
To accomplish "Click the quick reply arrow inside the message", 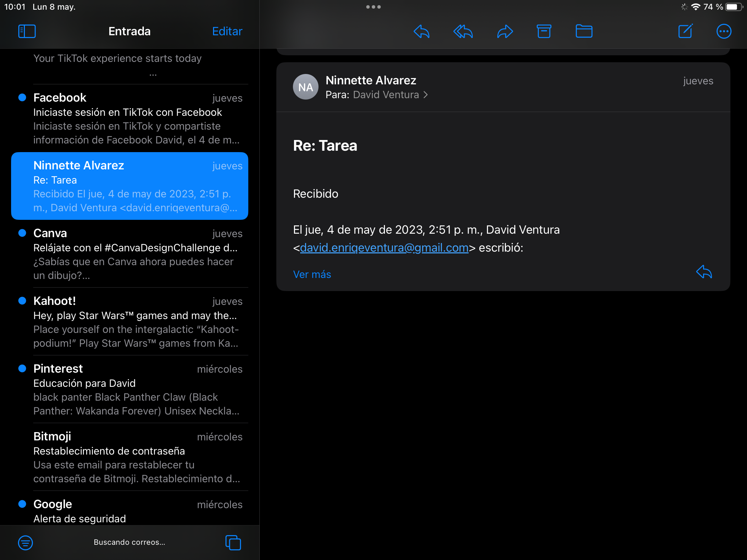I will coord(704,272).
